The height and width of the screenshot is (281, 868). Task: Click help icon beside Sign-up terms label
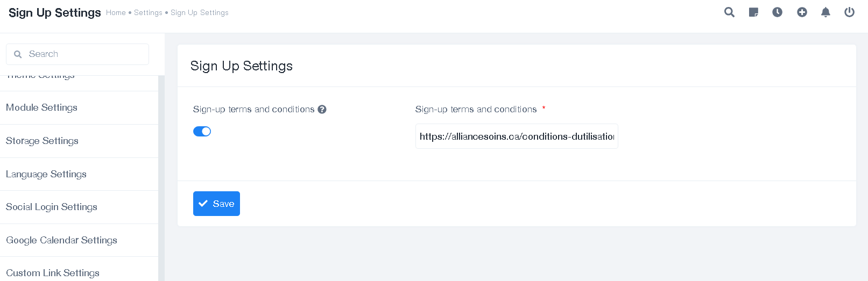point(322,109)
